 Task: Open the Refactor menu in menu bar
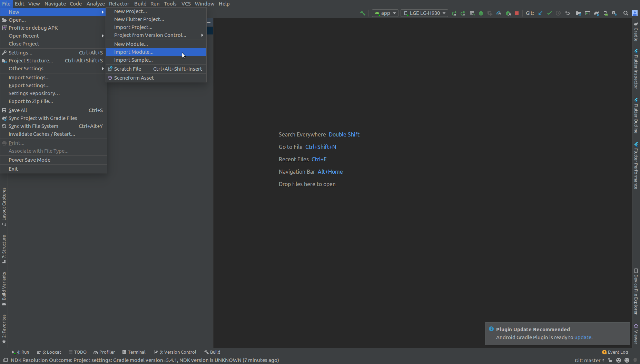[x=119, y=4]
